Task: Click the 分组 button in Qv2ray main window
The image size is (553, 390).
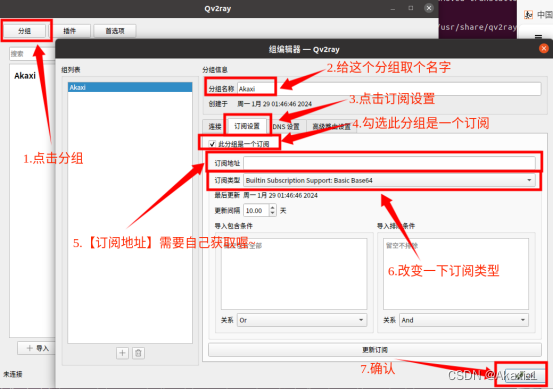Action: 24,31
